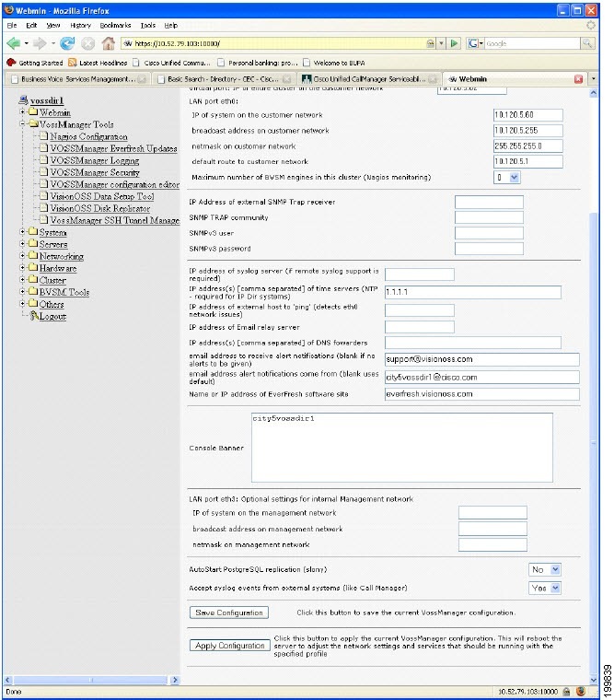Click the green Go arrow beside URL
The image size is (614, 700).
click(x=454, y=43)
